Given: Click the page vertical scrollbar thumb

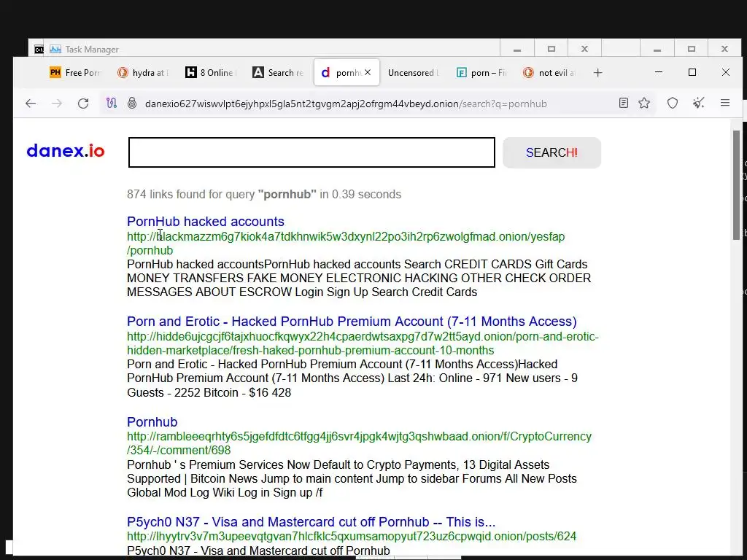Looking at the screenshot, I should point(737,184).
